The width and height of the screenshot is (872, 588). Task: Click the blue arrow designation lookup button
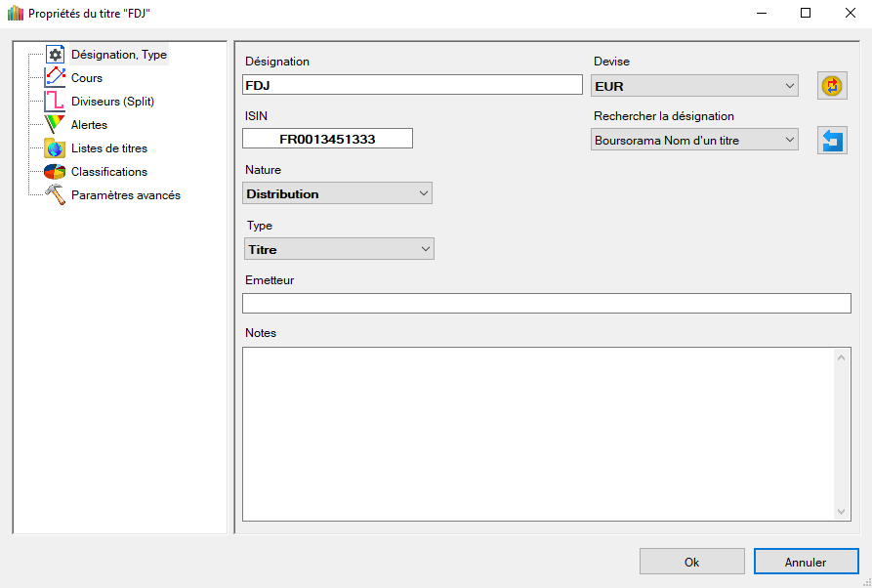pyautogui.click(x=832, y=141)
